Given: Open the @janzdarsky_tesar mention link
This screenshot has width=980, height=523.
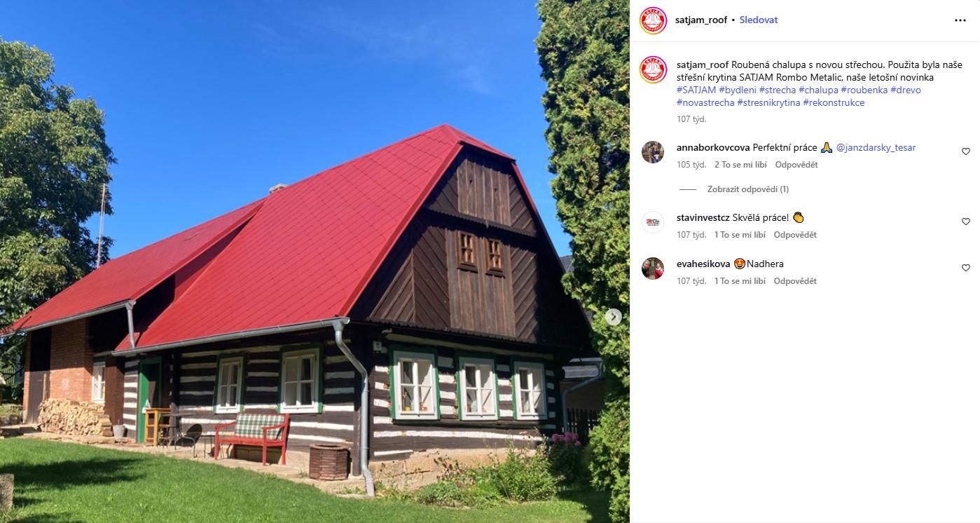Looking at the screenshot, I should pos(876,148).
